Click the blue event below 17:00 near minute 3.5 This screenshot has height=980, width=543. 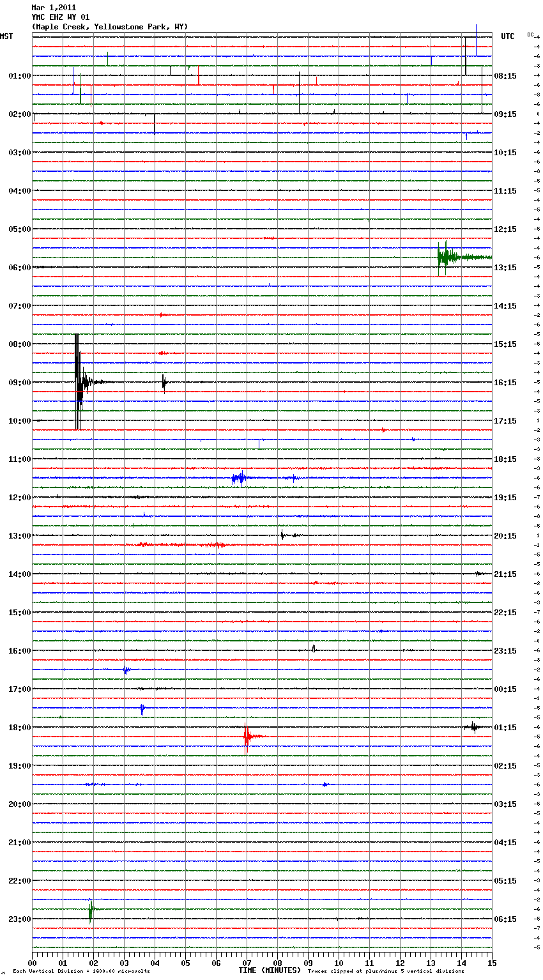142,708
